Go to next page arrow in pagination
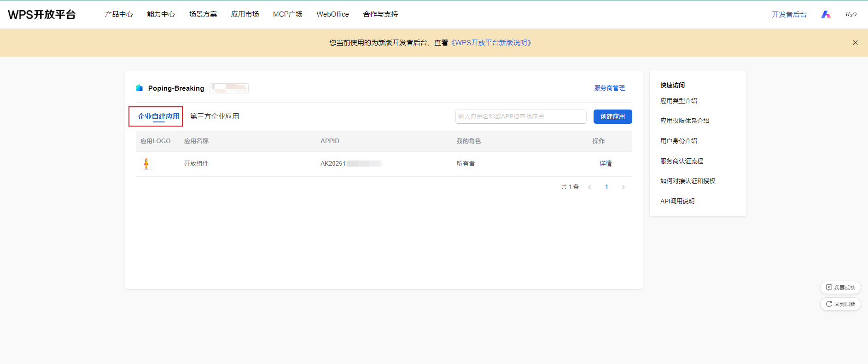Image resolution: width=868 pixels, height=364 pixels. 623,187
